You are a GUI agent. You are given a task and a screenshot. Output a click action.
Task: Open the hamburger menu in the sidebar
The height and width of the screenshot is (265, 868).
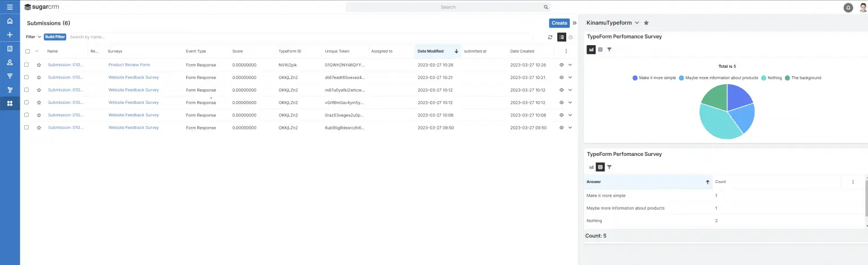click(x=10, y=7)
